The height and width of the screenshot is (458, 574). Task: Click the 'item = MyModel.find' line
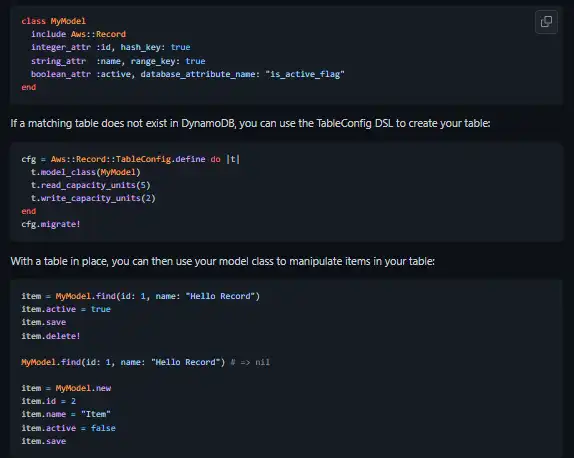click(x=141, y=296)
